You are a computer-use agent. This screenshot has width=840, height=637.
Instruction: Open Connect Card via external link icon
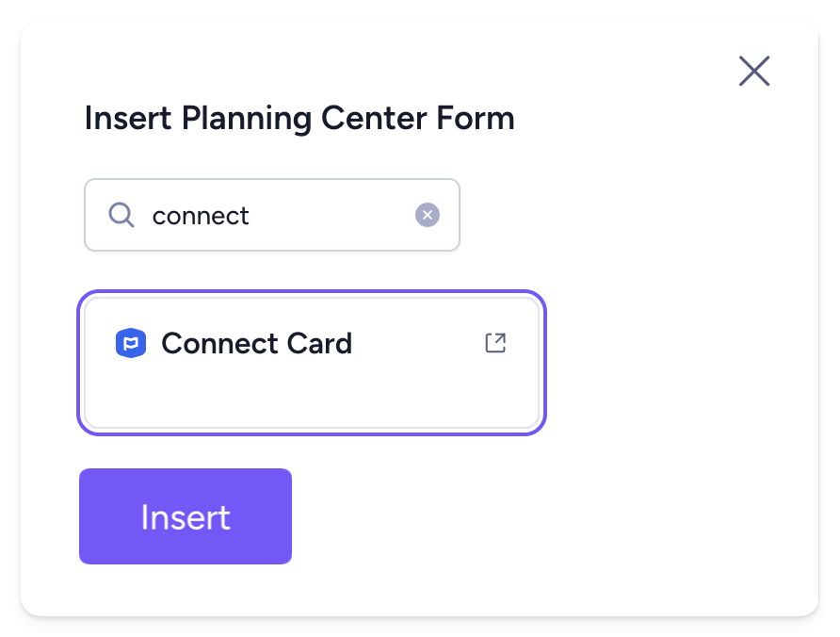click(x=495, y=343)
